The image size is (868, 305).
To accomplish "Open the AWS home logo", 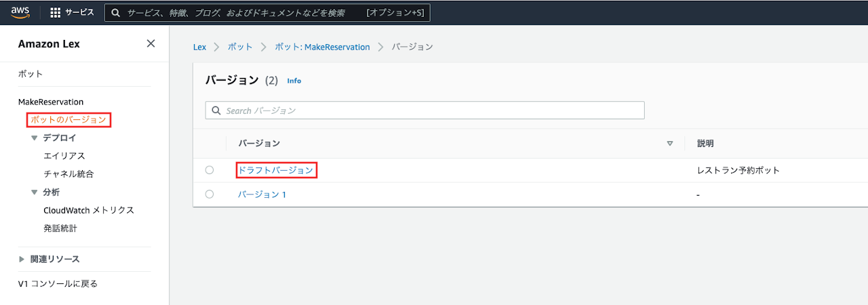I will click(20, 12).
